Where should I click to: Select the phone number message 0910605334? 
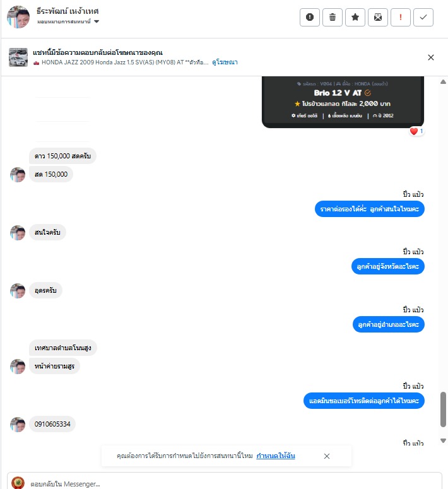(x=52, y=424)
